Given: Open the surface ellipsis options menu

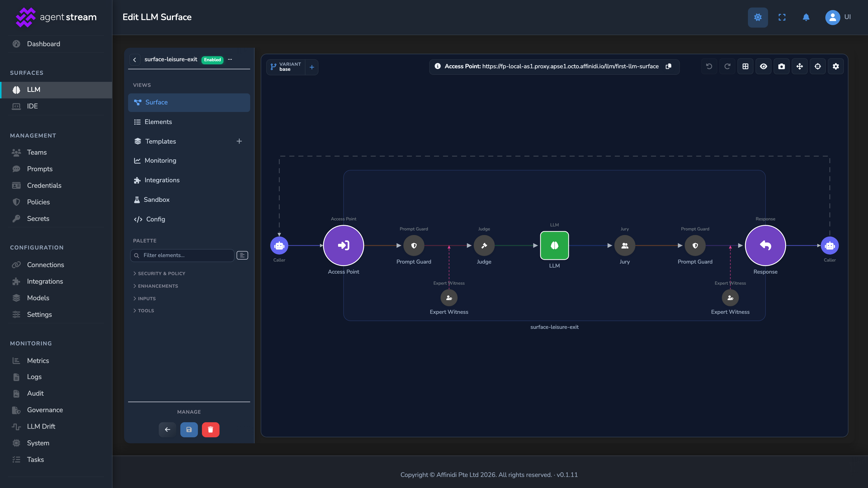Looking at the screenshot, I should (x=230, y=59).
